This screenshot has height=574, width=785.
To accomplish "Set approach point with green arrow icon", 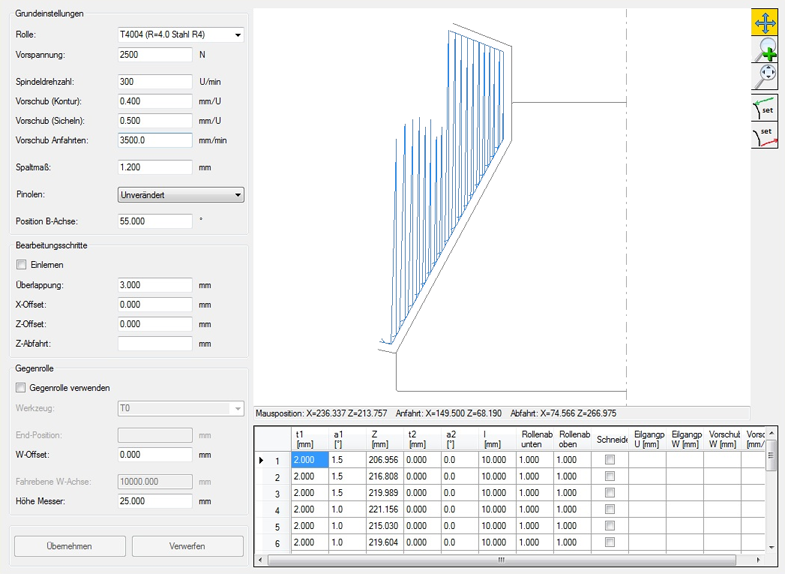I will point(765,107).
